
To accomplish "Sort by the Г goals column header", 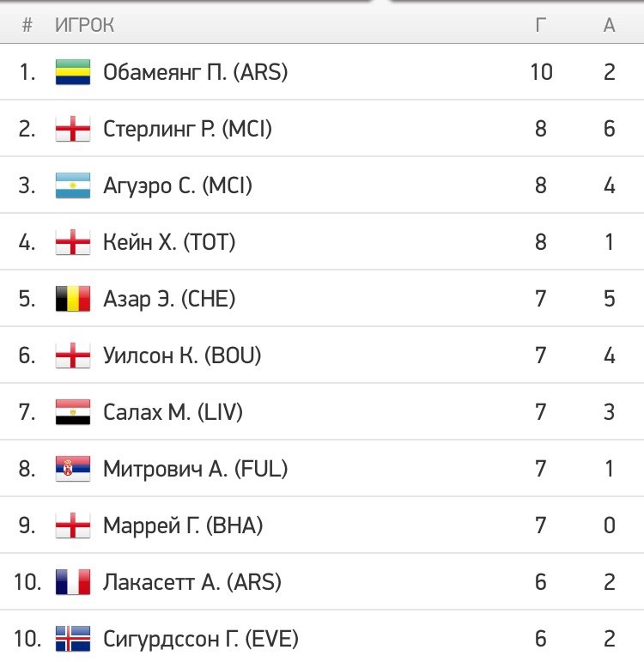I will 541,26.
